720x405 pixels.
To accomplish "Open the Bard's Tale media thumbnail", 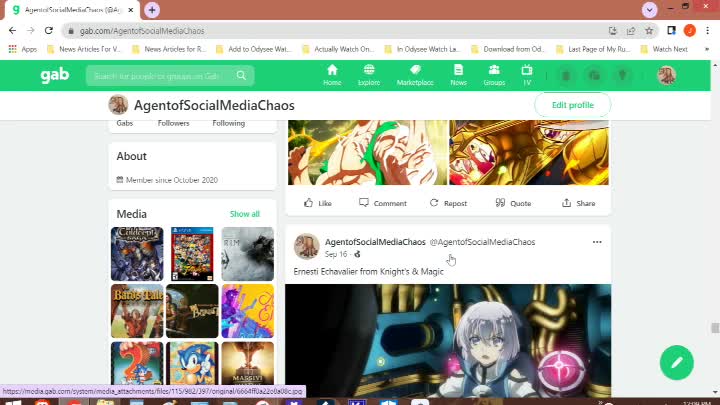I will [137, 311].
